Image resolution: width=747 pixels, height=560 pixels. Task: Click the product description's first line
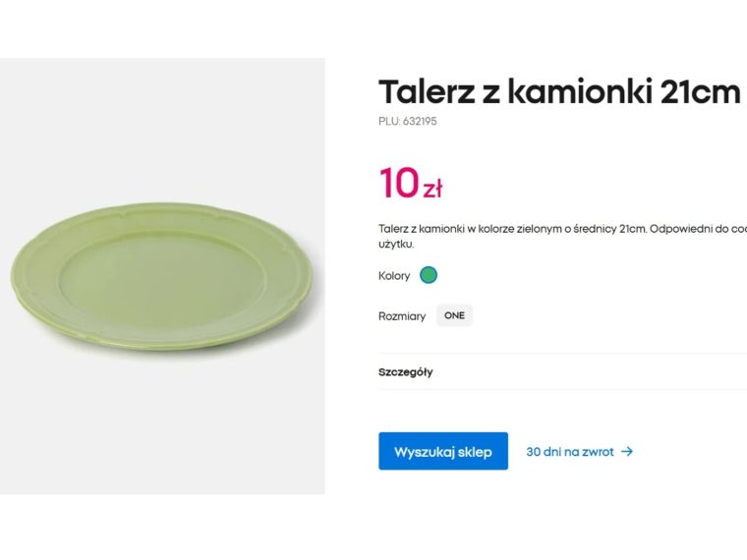(561, 229)
